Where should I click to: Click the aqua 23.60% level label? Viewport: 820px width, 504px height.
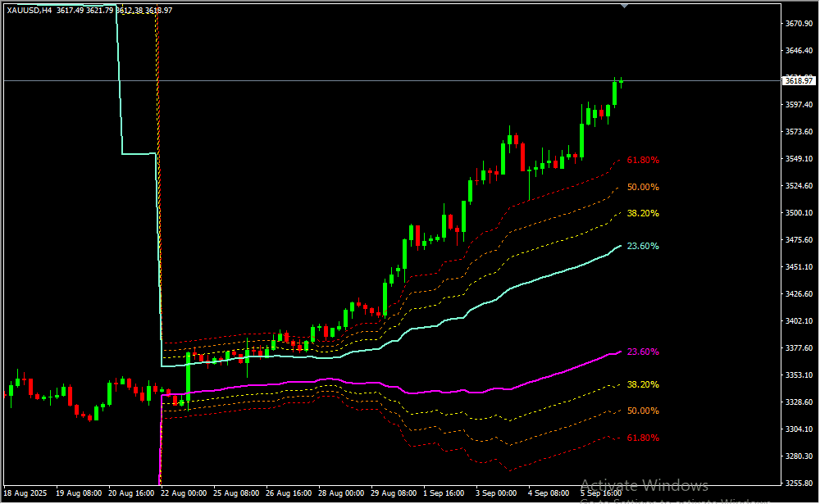coord(642,246)
